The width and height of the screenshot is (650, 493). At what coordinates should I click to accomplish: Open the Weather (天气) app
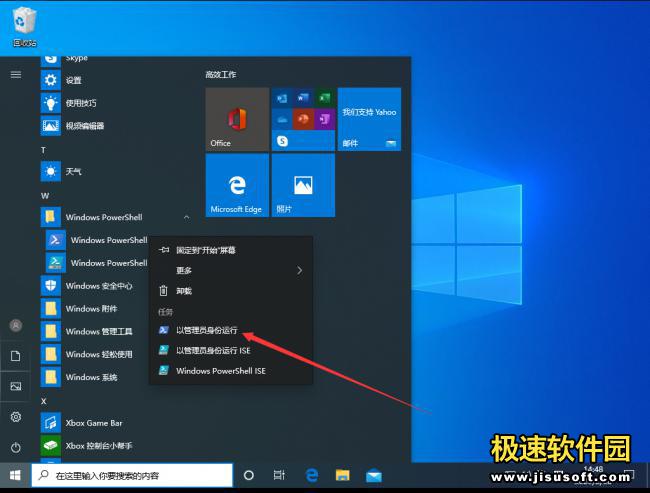pos(114,171)
